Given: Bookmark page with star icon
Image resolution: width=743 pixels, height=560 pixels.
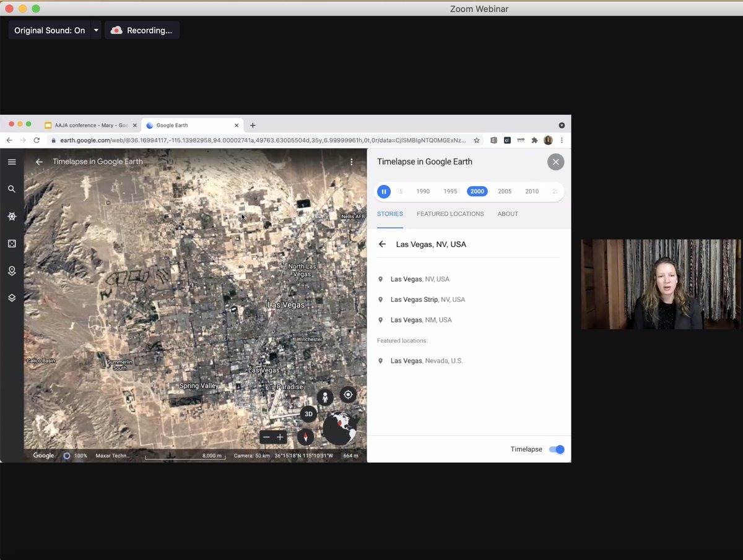Looking at the screenshot, I should pos(476,140).
